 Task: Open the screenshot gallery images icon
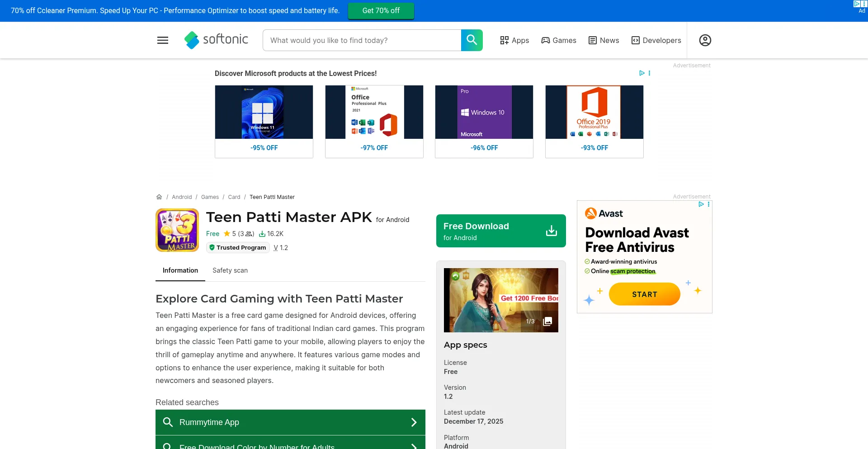547,321
